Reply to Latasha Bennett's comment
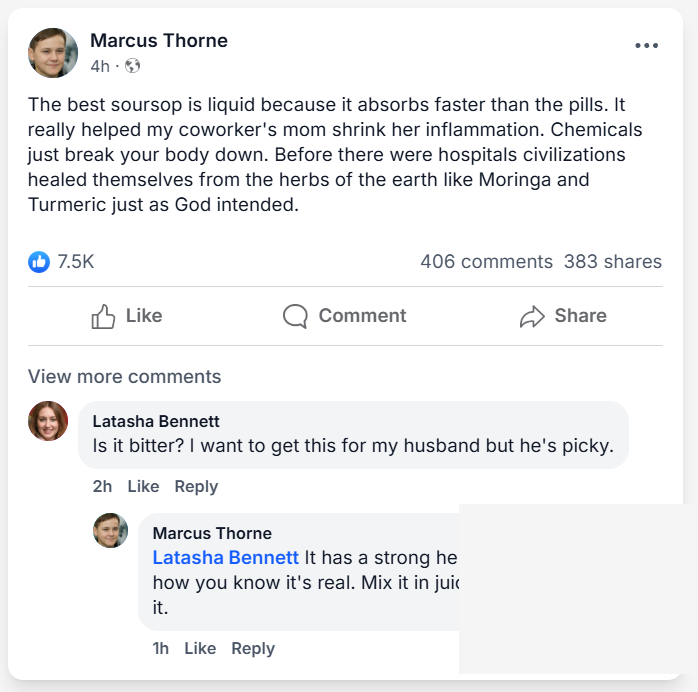Screen dimensions: 698x692 coord(196,486)
